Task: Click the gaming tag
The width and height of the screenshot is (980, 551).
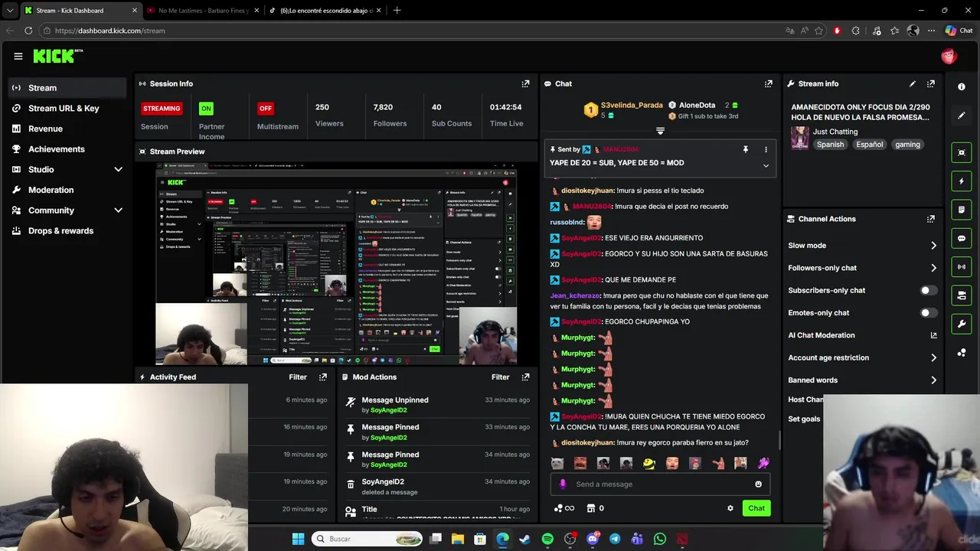Action: click(907, 145)
